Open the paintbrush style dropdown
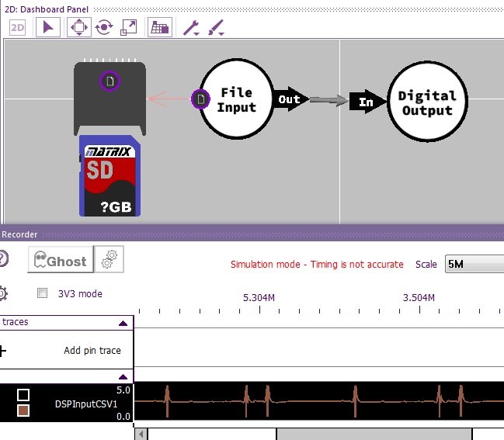 click(x=215, y=28)
